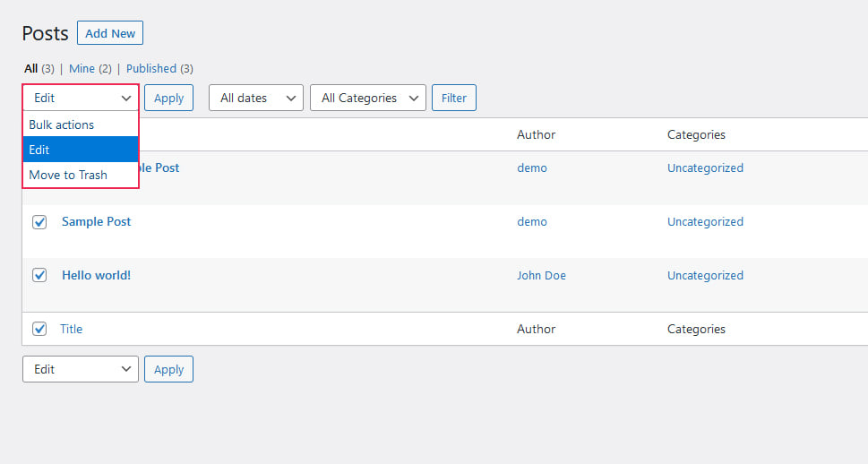
Task: Choose Edit in the bulk actions list
Action: tap(81, 150)
